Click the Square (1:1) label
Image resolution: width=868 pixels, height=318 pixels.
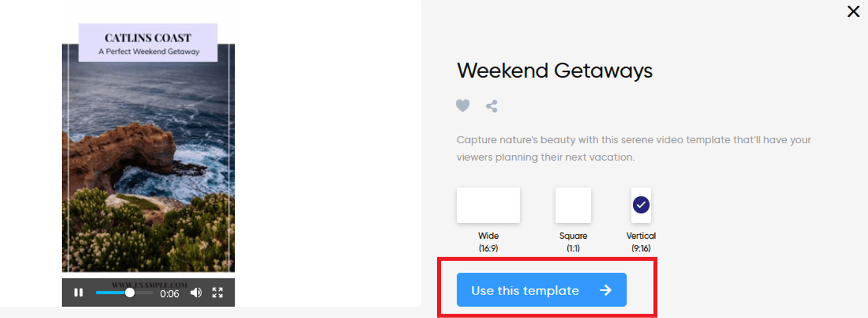pyautogui.click(x=573, y=242)
